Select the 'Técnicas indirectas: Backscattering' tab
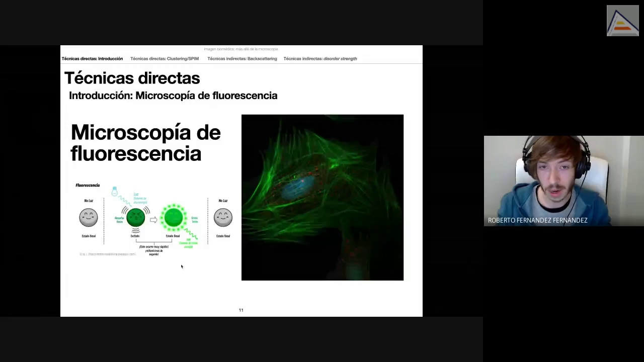This screenshot has height=362, width=644. pyautogui.click(x=242, y=59)
